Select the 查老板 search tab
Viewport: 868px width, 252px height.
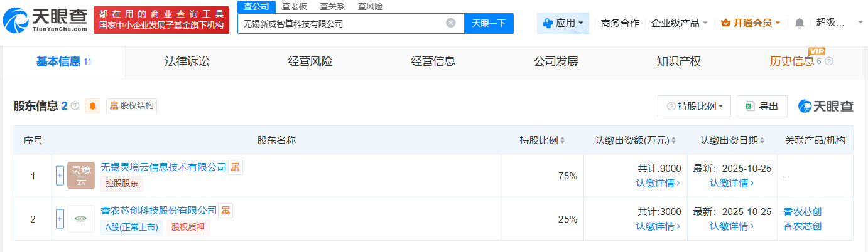coord(293,6)
